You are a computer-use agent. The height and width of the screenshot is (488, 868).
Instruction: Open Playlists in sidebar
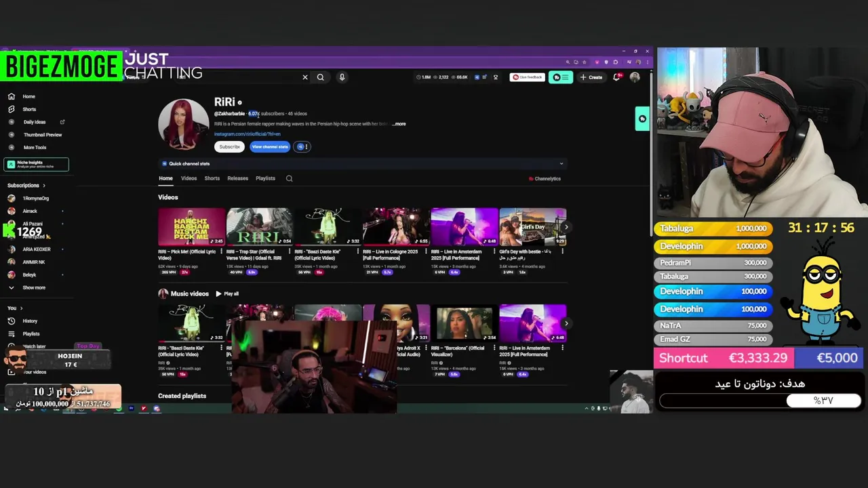tap(31, 333)
